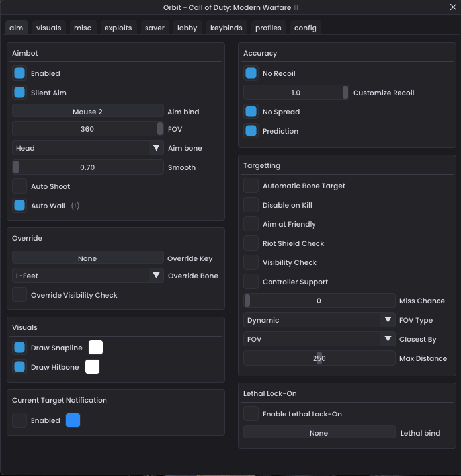
Task: Switch to the lobby tab
Action: 187,28
